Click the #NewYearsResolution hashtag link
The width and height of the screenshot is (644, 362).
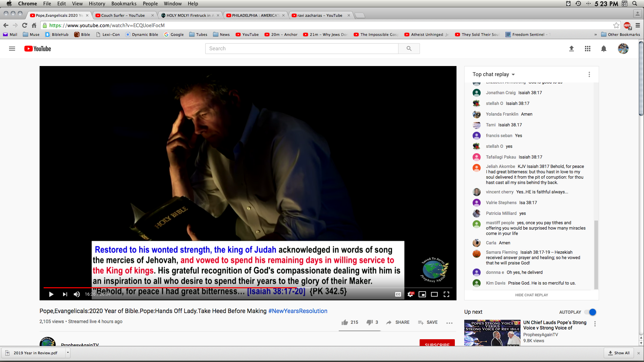298,311
